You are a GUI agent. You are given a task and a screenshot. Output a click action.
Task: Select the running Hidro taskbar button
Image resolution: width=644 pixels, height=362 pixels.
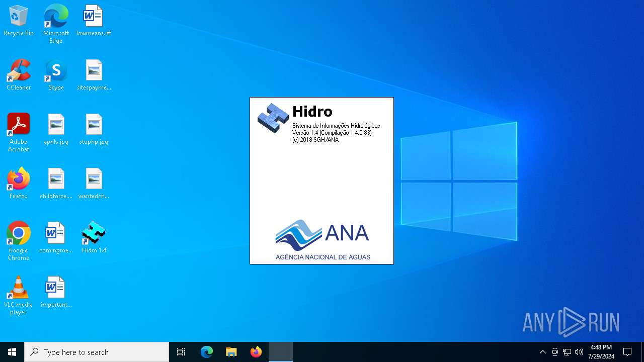(x=281, y=352)
